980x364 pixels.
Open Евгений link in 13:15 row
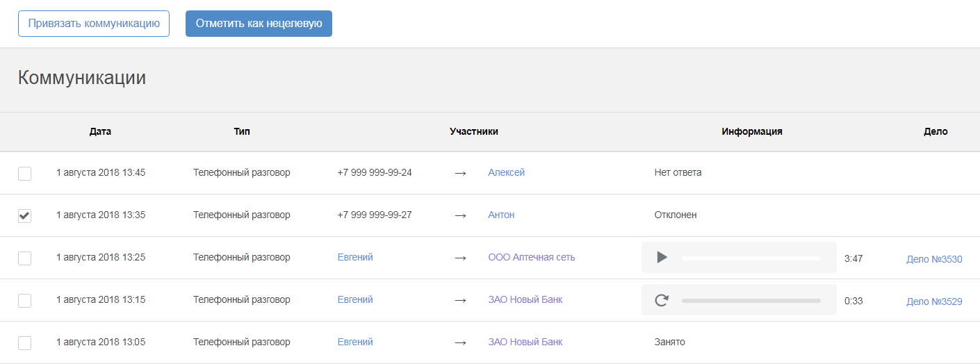tap(355, 299)
